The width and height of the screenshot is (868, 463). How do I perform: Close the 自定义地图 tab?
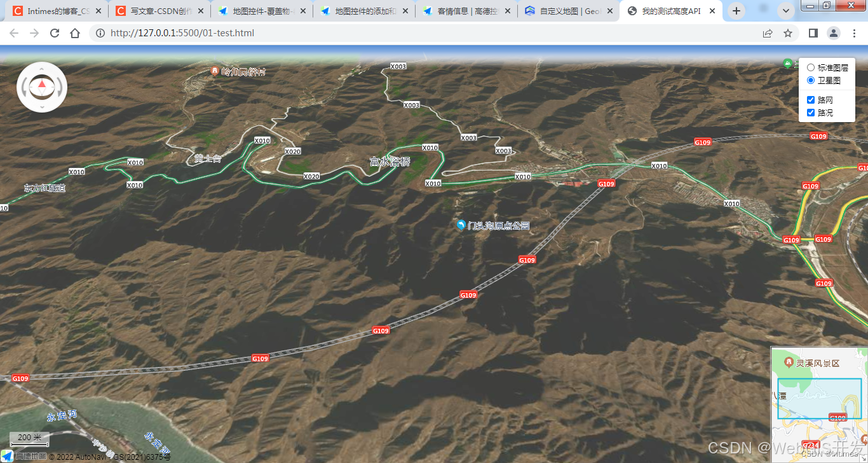[610, 11]
